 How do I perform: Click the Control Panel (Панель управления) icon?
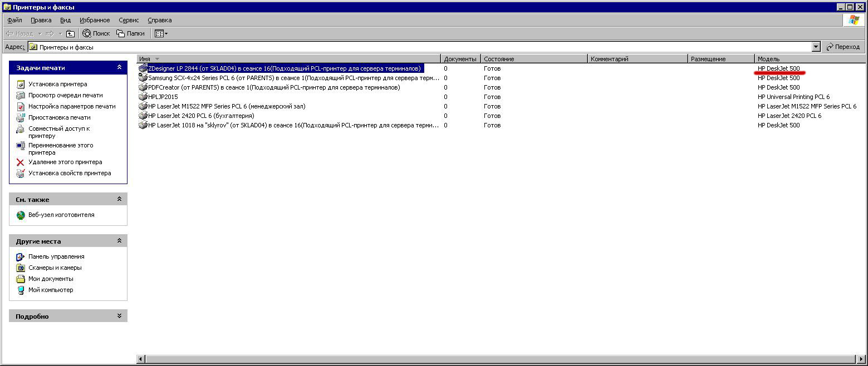(21, 257)
